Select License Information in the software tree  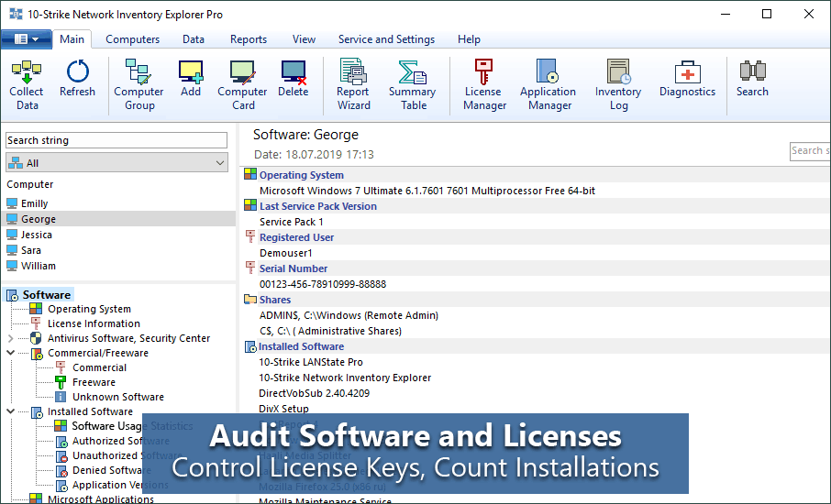point(94,323)
